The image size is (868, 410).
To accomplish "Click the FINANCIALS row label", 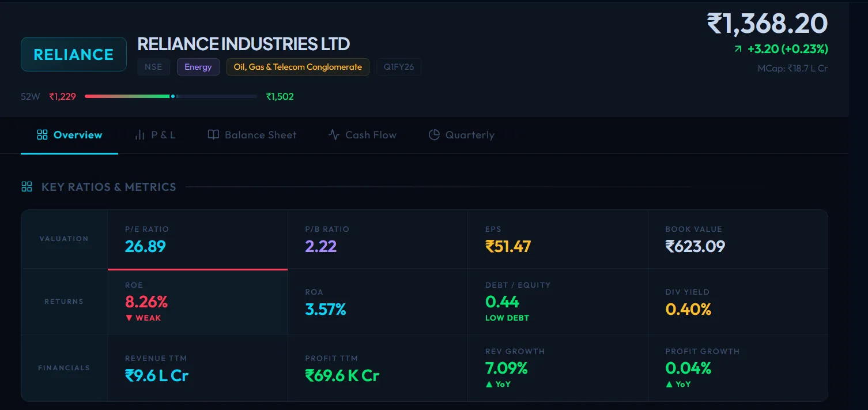I will point(64,368).
